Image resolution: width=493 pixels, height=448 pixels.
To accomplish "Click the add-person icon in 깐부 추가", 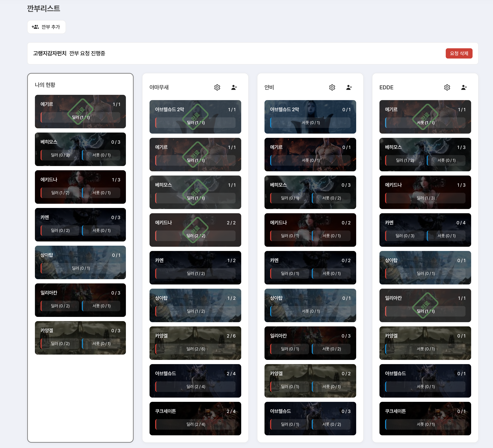I will click(x=35, y=27).
